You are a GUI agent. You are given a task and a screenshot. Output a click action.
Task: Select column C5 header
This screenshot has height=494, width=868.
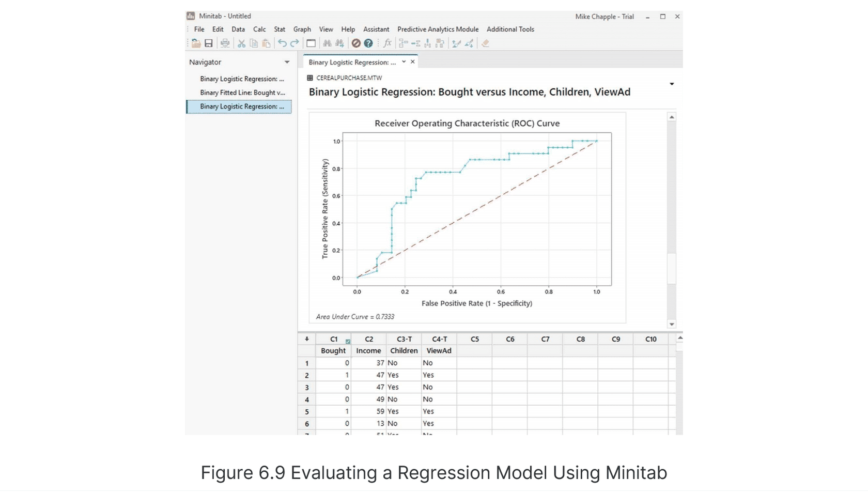pyautogui.click(x=475, y=339)
